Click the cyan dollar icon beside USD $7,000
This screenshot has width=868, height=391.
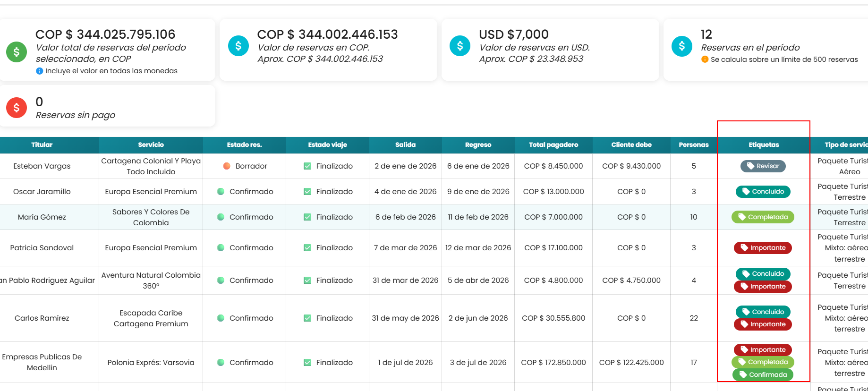point(460,46)
